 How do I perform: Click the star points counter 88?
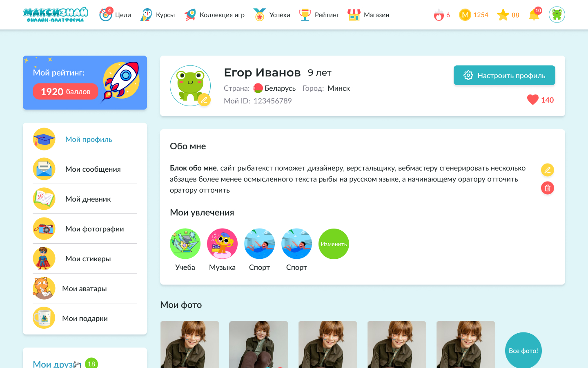pyautogui.click(x=508, y=15)
